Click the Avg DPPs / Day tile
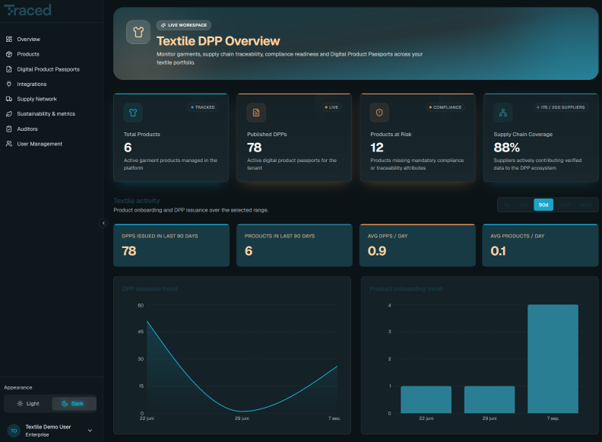 pyautogui.click(x=417, y=245)
